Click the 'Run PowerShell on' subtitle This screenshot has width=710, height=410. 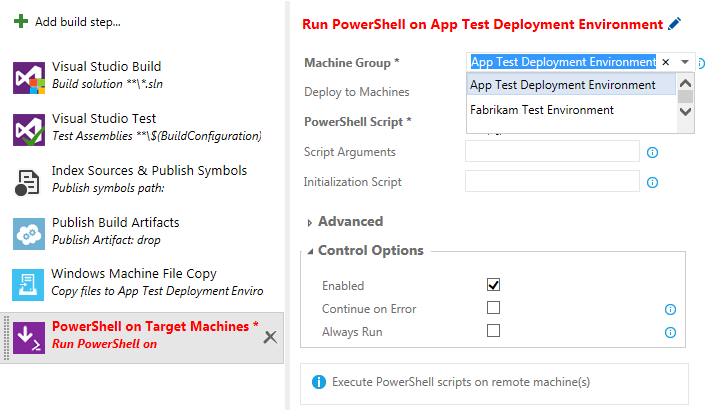[x=104, y=344]
